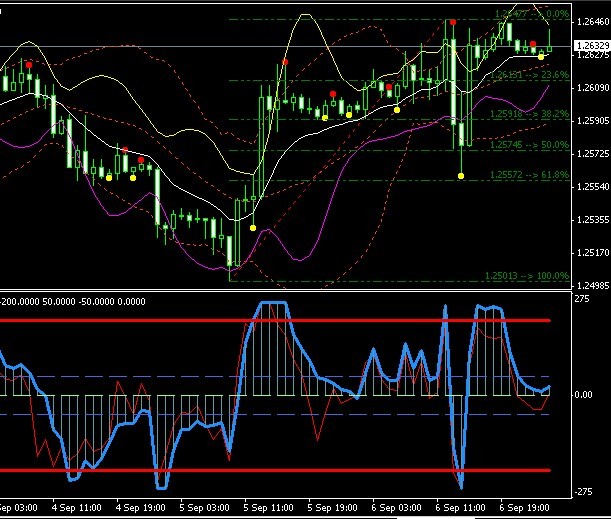Click the 1.26090 price axis label

[x=593, y=88]
